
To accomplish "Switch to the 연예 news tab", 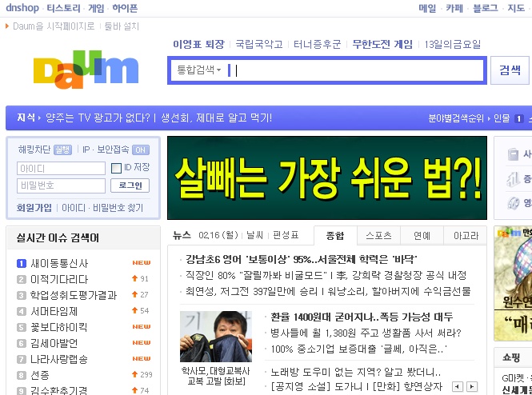I will tap(422, 235).
